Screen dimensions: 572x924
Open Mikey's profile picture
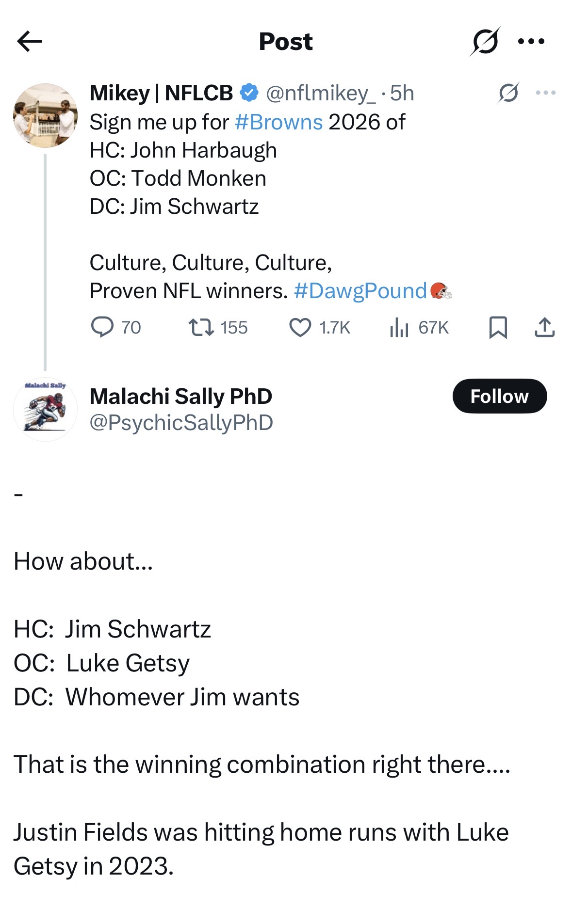coord(45,115)
